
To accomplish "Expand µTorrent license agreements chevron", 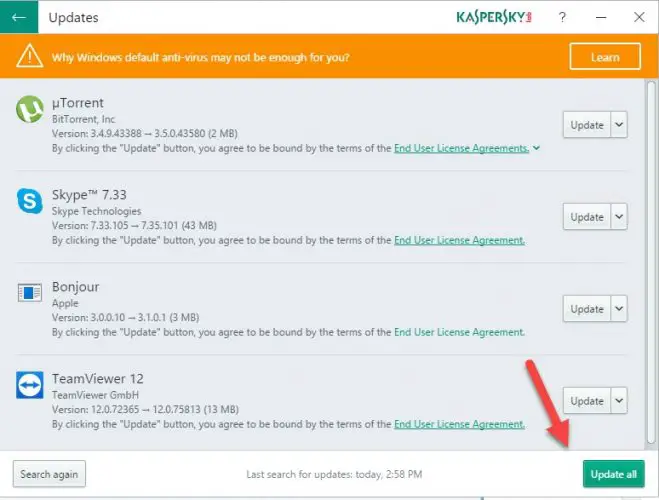I will (x=536, y=148).
